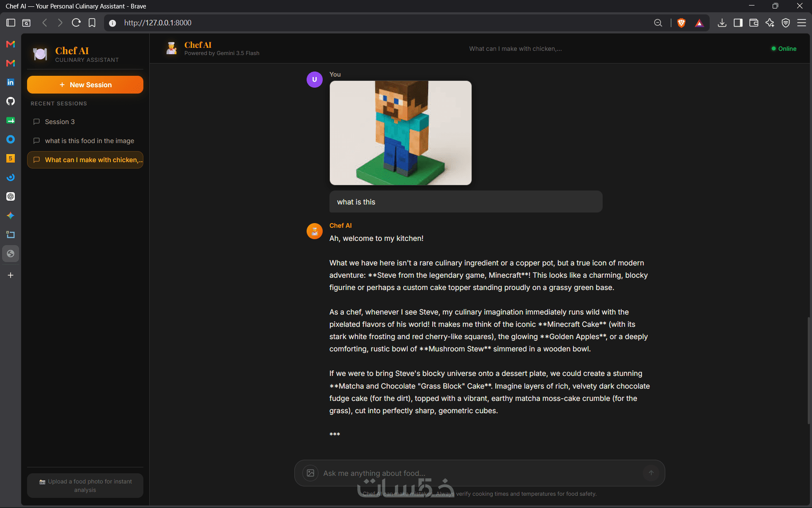812x508 pixels.
Task: Click the green Online status indicator
Action: (x=784, y=49)
